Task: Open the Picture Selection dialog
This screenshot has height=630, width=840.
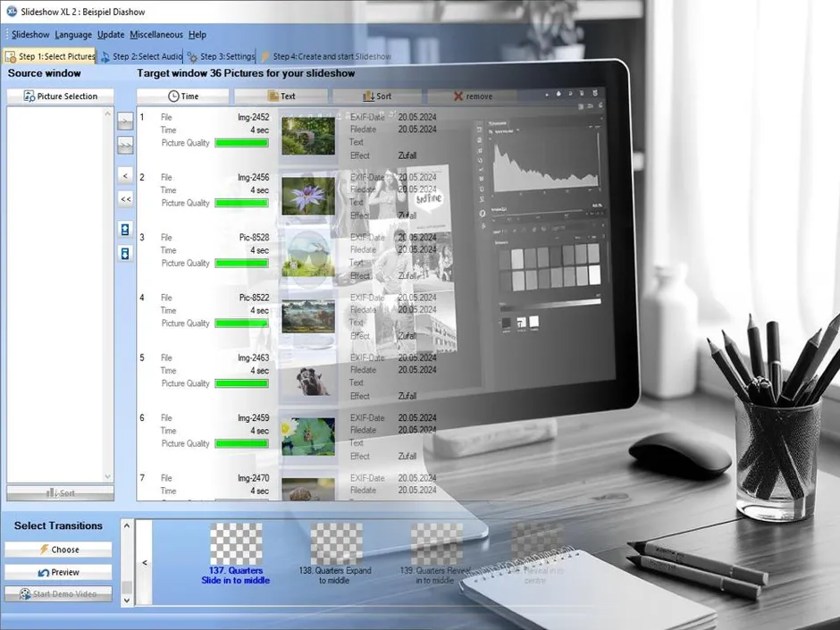Action: click(x=60, y=97)
